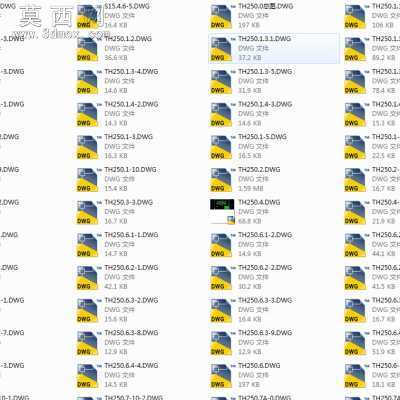Image resolution: width=400 pixels, height=400 pixels.
Task: Click the file name TH250.0总图.DWG
Action: 266,6
